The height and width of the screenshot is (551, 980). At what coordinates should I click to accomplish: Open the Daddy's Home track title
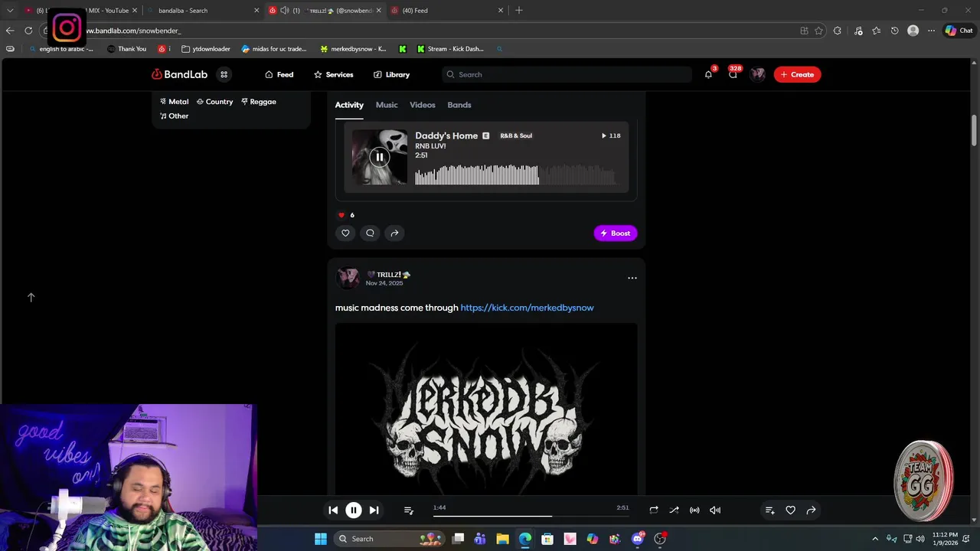click(x=446, y=135)
